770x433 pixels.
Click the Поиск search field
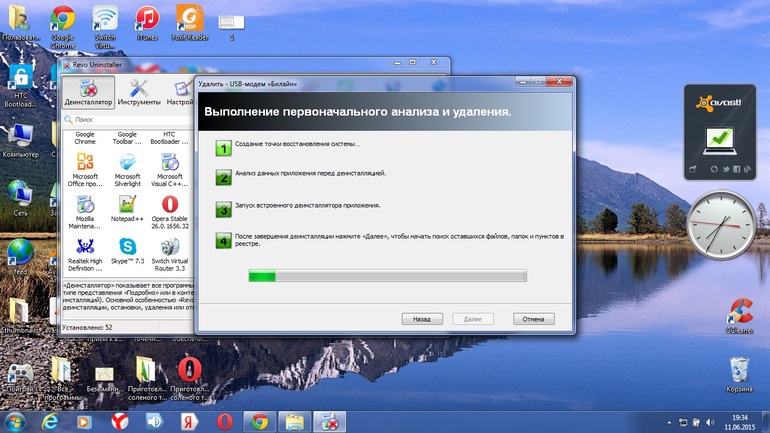(120, 119)
